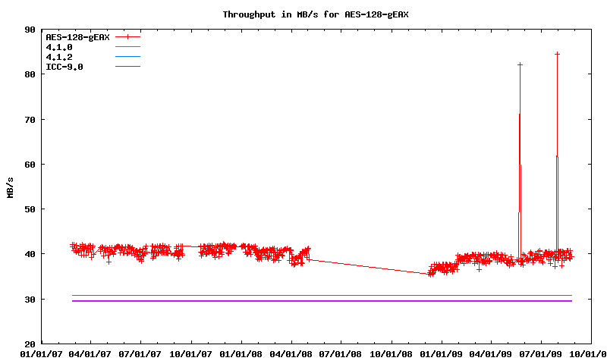
Task: Click the peak of the tallest spike
Action: (557, 54)
